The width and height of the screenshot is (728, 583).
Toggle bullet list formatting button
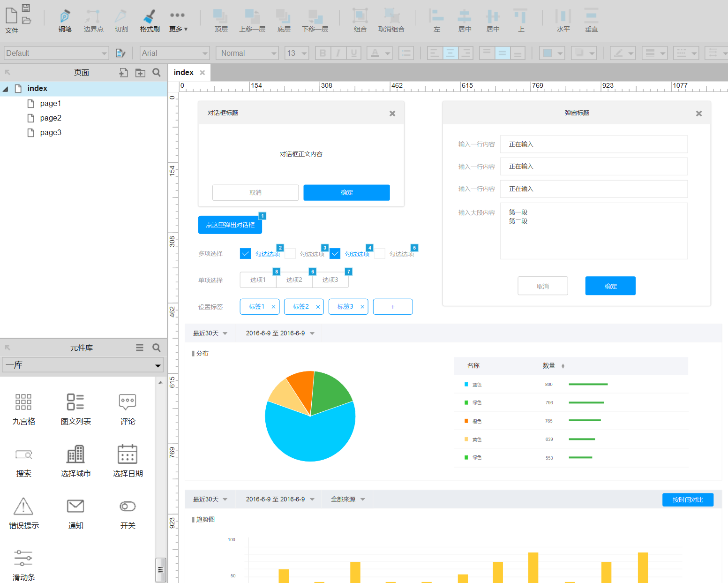(406, 53)
